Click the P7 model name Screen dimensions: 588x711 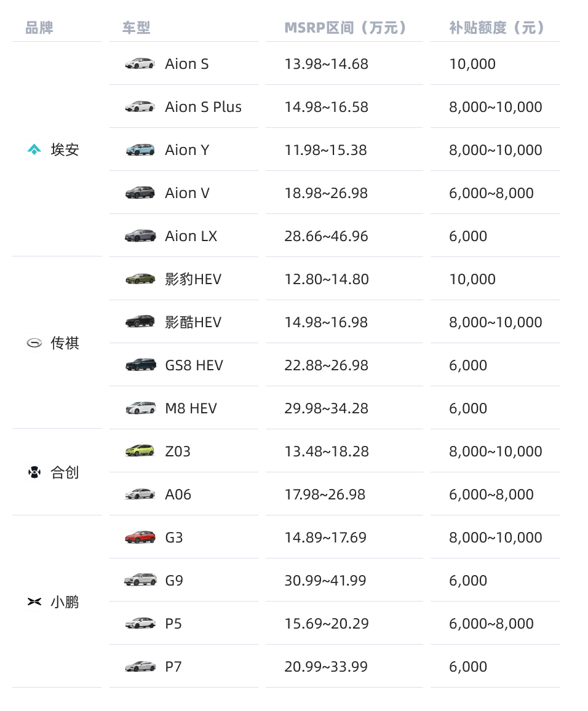(173, 667)
